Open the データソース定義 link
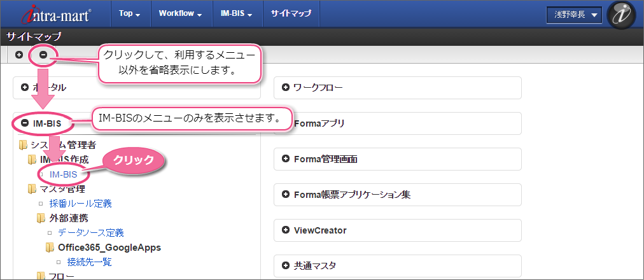Viewport: 644px width, 280px height. click(91, 233)
